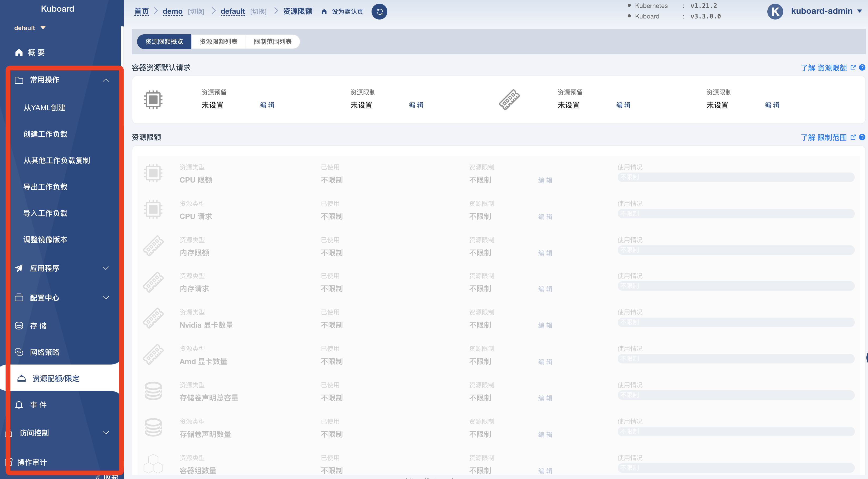868x479 pixels.
Task: Expand the 配置中心 menu group
Action: coord(106,298)
